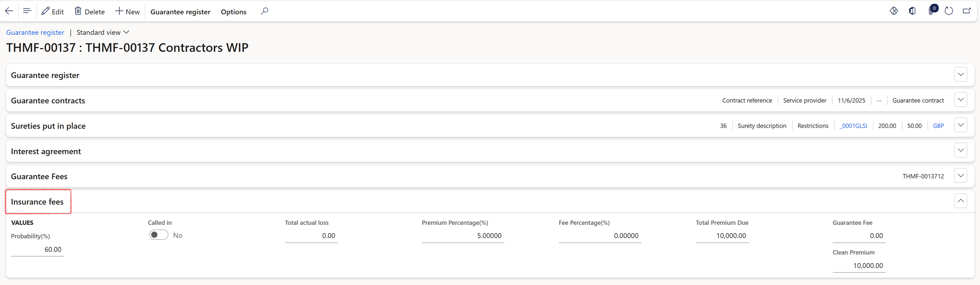
Task: Click the Power Apps diamond icon
Action: point(894,11)
